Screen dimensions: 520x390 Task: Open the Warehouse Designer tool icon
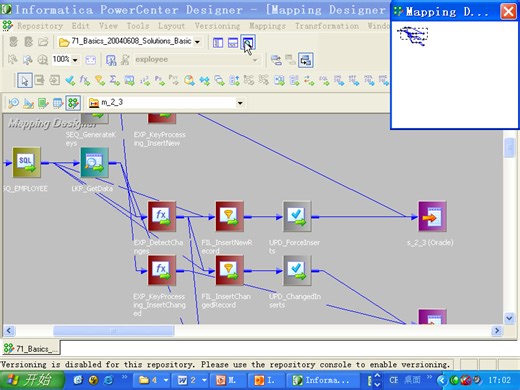pyautogui.click(x=28, y=103)
